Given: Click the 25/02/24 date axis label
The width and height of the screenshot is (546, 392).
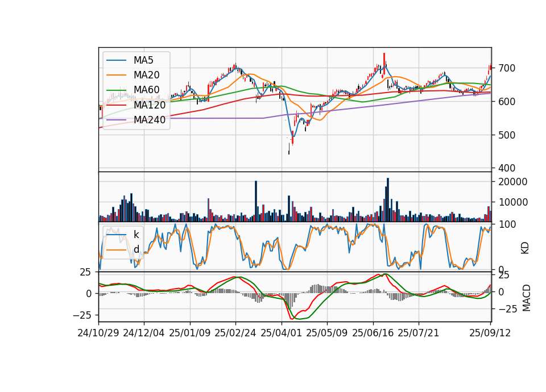Looking at the screenshot, I should (235, 333).
